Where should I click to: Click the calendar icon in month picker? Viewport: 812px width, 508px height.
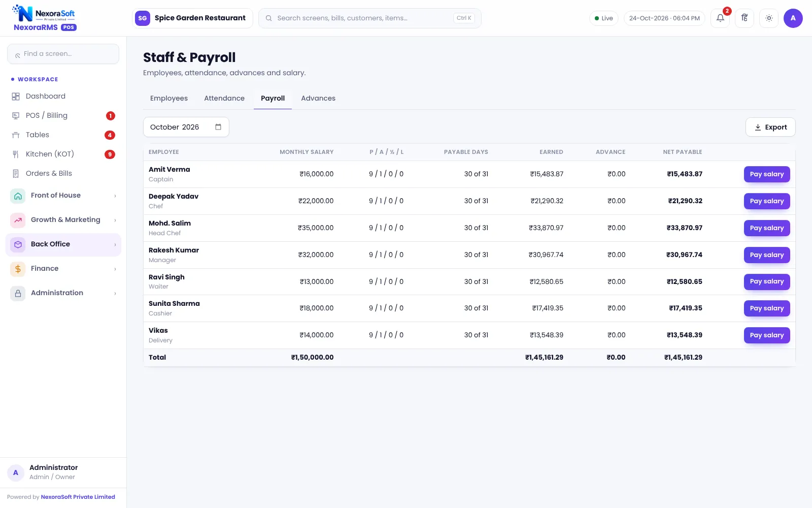pyautogui.click(x=218, y=127)
